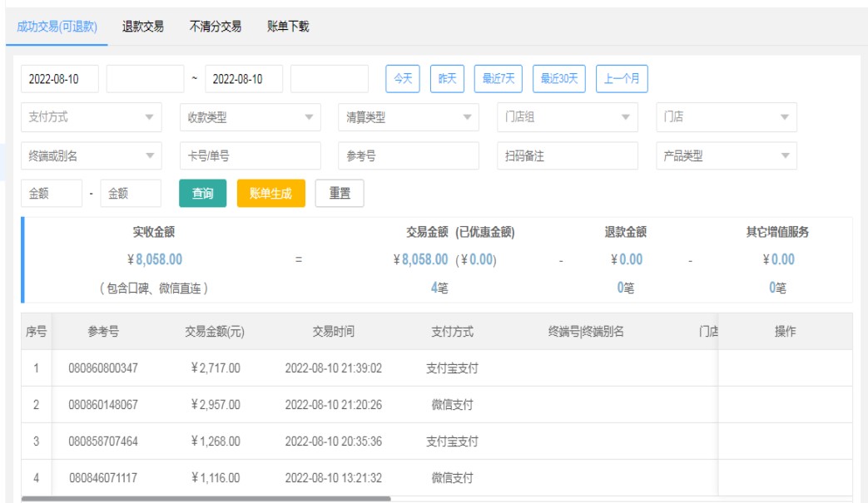868x503 pixels.
Task: Reset filters with the 重置 button
Action: coord(340,194)
